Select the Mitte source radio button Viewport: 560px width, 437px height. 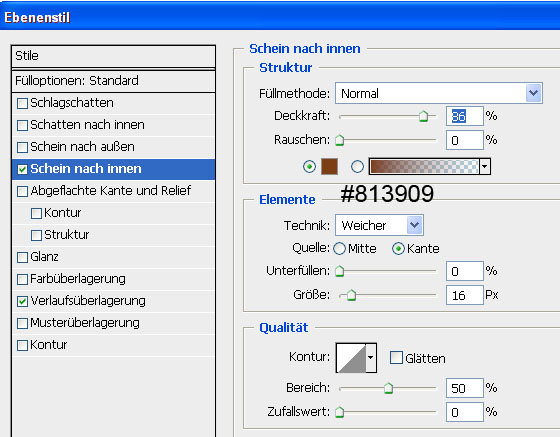pos(340,248)
